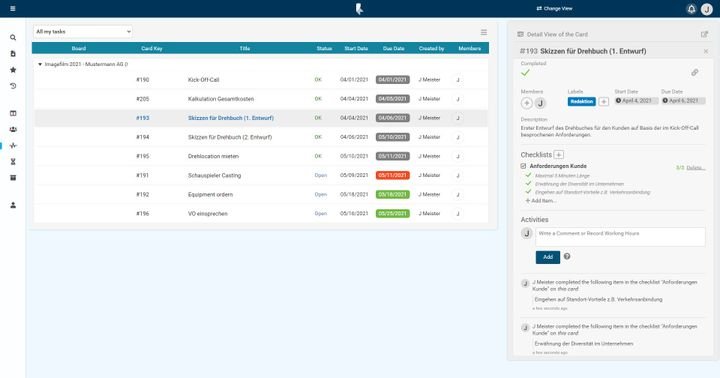Image resolution: width=720 pixels, height=378 pixels.
Task: Open search from the left sidebar
Action: 13,38
